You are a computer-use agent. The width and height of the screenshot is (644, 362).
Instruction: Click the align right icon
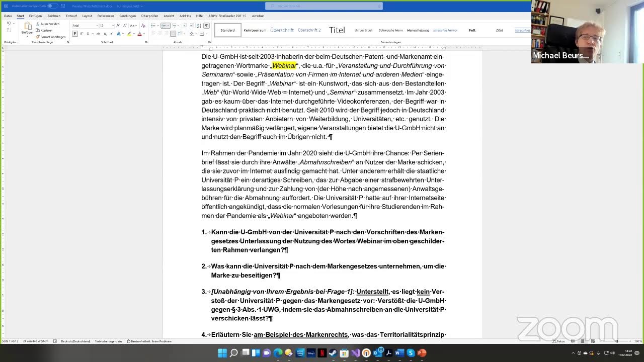[x=167, y=34]
